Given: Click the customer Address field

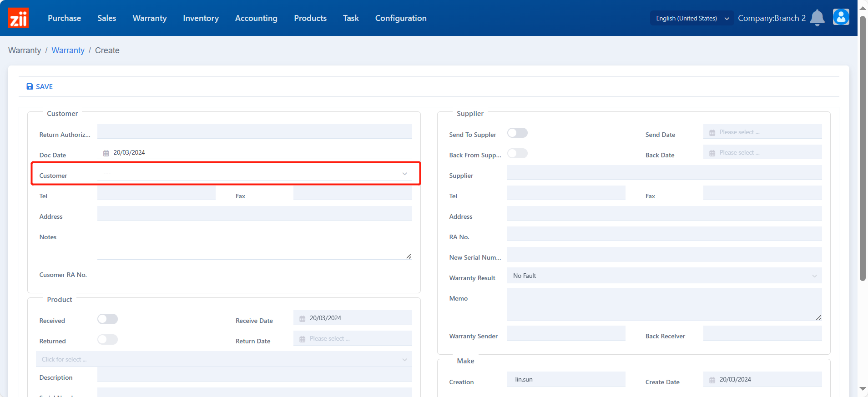Looking at the screenshot, I should 255,213.
